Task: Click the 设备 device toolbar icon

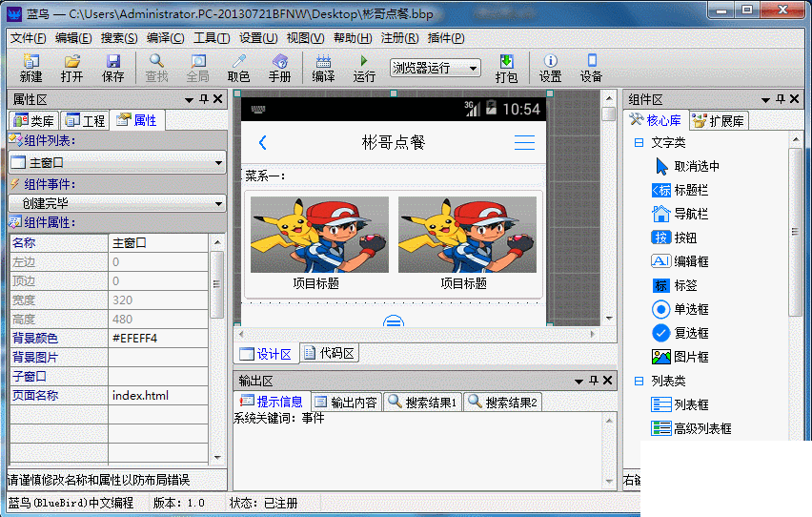Action: pos(591,68)
